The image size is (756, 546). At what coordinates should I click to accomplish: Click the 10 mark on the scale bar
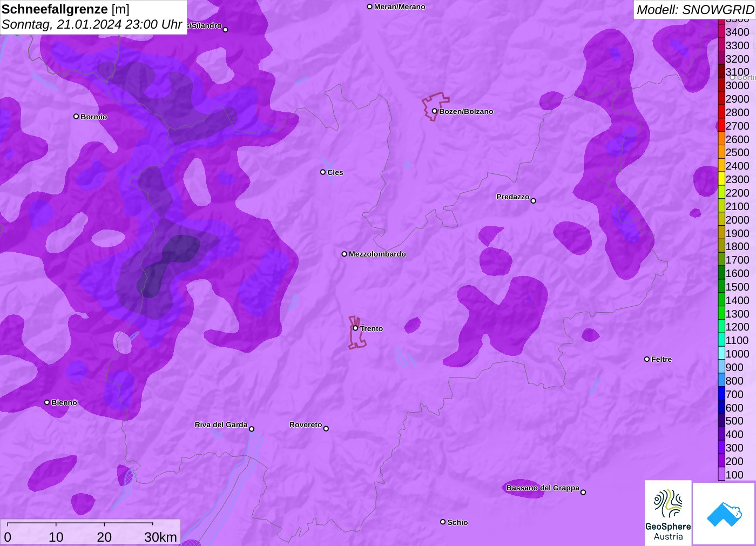[56, 537]
